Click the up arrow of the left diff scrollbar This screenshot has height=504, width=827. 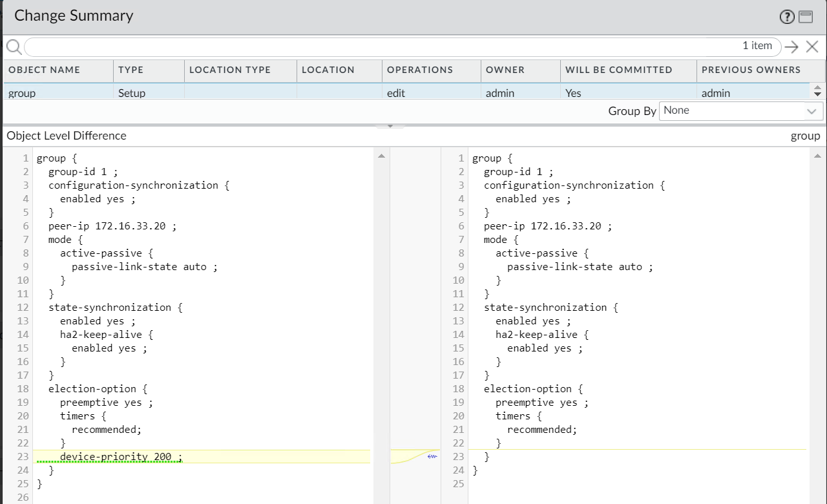[381, 155]
